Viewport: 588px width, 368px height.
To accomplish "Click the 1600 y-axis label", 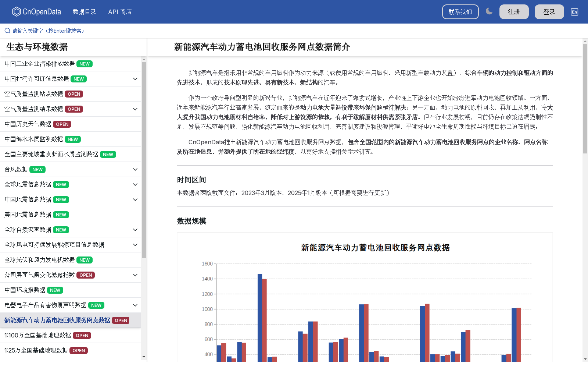I will pos(207,263).
